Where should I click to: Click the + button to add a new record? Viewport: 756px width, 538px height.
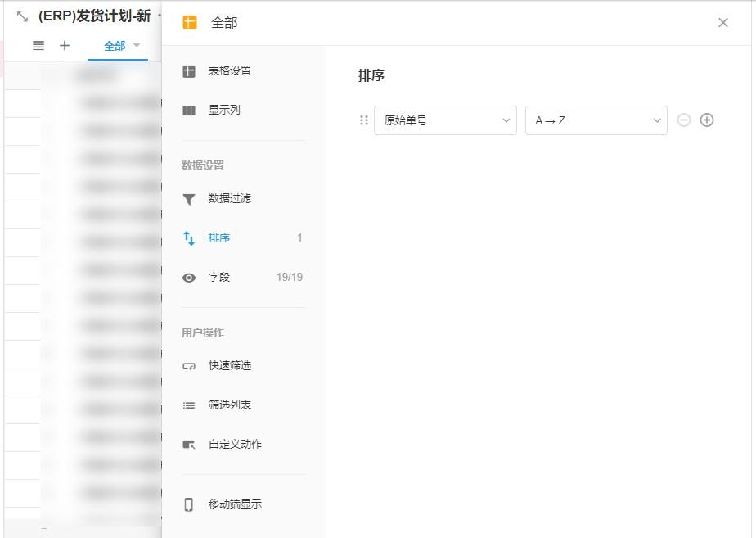click(64, 46)
